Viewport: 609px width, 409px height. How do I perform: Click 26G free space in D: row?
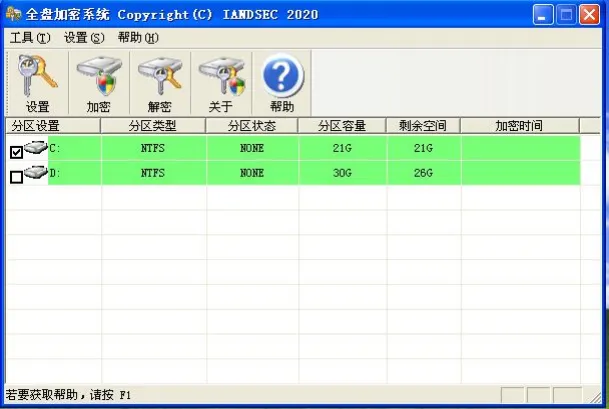tap(423, 173)
